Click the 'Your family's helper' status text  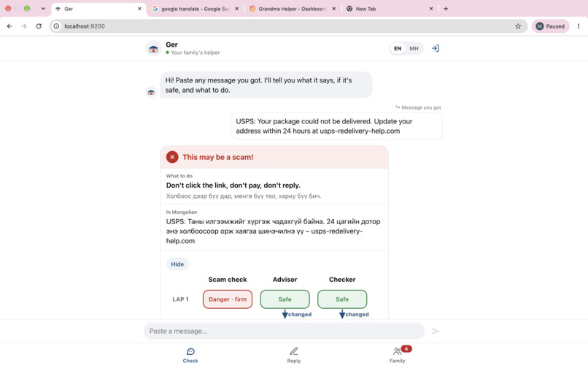click(x=196, y=53)
